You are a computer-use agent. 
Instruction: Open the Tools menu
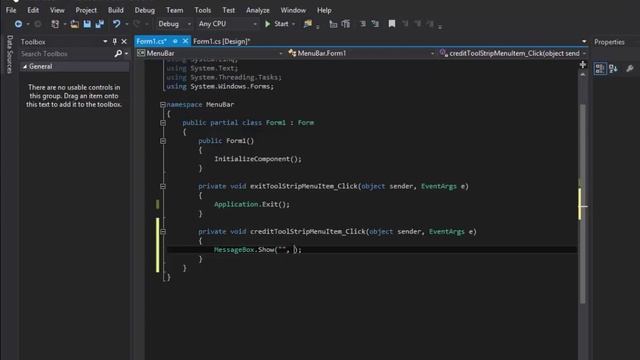[x=202, y=10]
